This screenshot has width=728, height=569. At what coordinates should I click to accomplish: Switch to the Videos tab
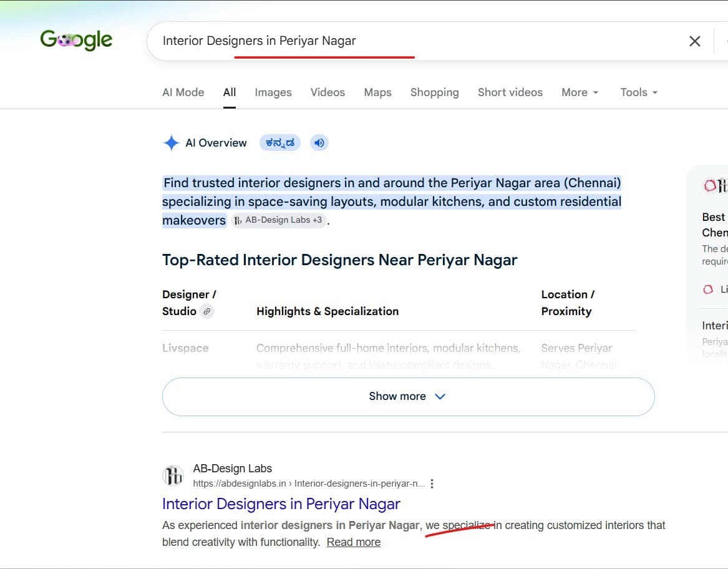pos(328,92)
